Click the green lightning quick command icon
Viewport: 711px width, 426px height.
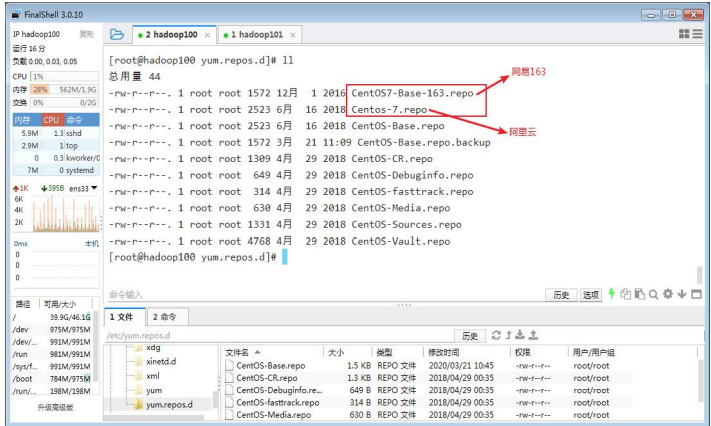611,294
